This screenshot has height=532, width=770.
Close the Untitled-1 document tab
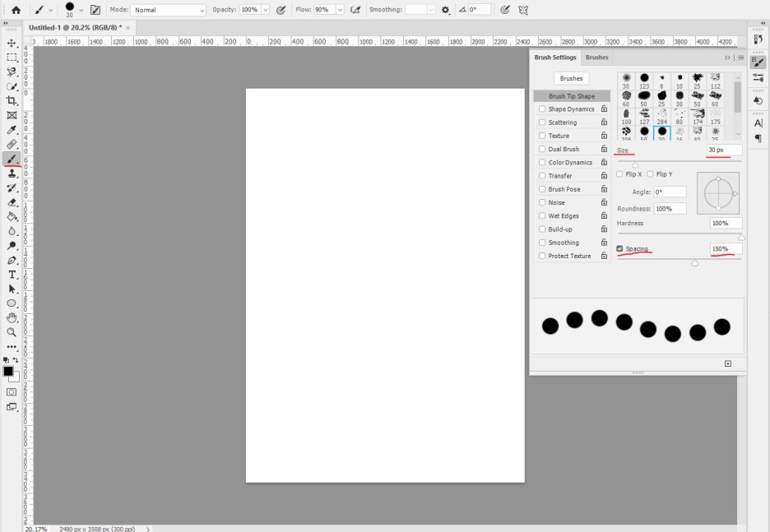pos(128,28)
